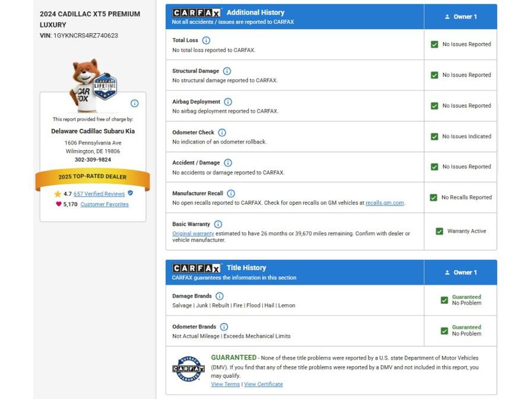Open the Odometer Check info icon
Viewport: 532px width, 399px height.
[222, 132]
